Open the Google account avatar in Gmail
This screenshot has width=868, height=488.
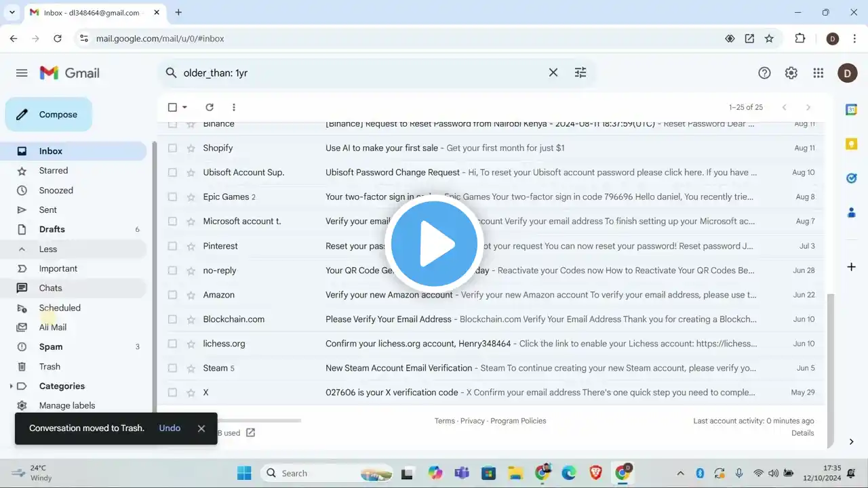pos(848,73)
